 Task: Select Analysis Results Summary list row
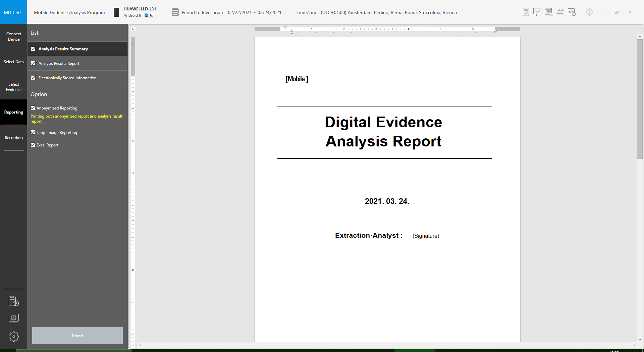(77, 49)
